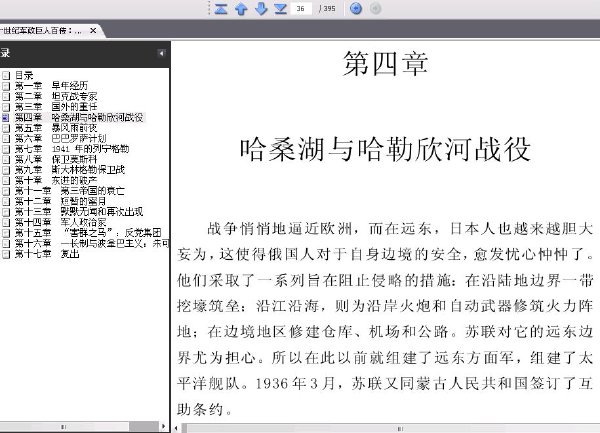Image resolution: width=600 pixels, height=433 pixels.
Task: Click the bookmark icon beside 第十章
Action: tap(5, 181)
